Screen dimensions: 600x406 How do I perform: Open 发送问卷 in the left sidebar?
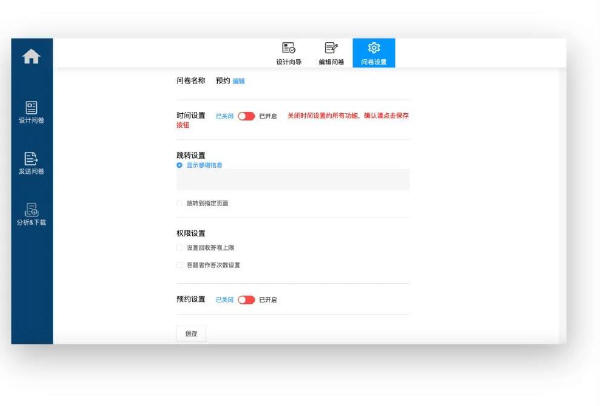click(31, 163)
